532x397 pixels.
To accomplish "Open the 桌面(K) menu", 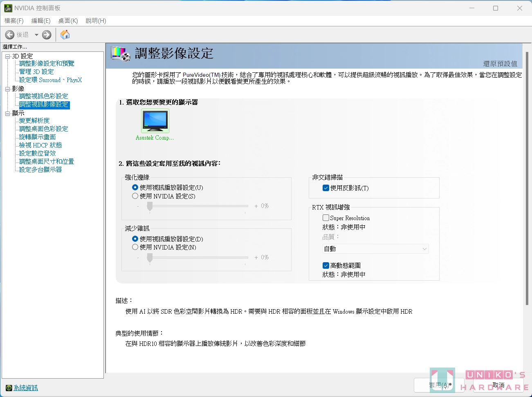I will tap(68, 21).
